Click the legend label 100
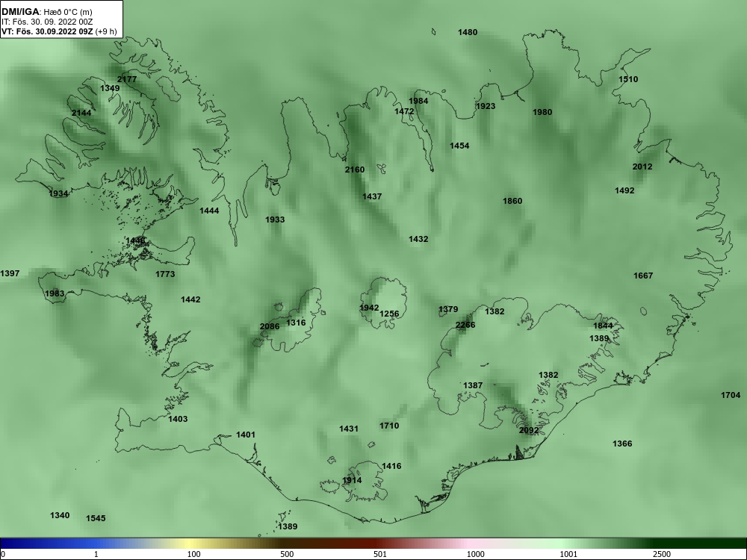 (x=193, y=554)
